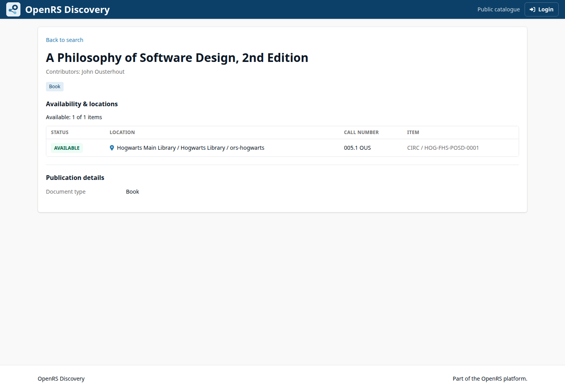Screen dimensions: 565x392
Task: Click OpenRS Discovery text in footer
Action: 61,379
